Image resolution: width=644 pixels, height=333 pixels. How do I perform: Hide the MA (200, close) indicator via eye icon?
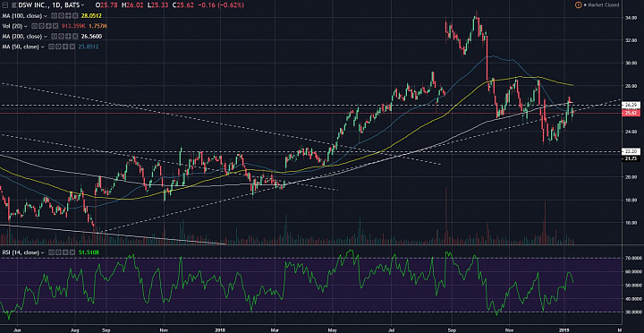55,37
